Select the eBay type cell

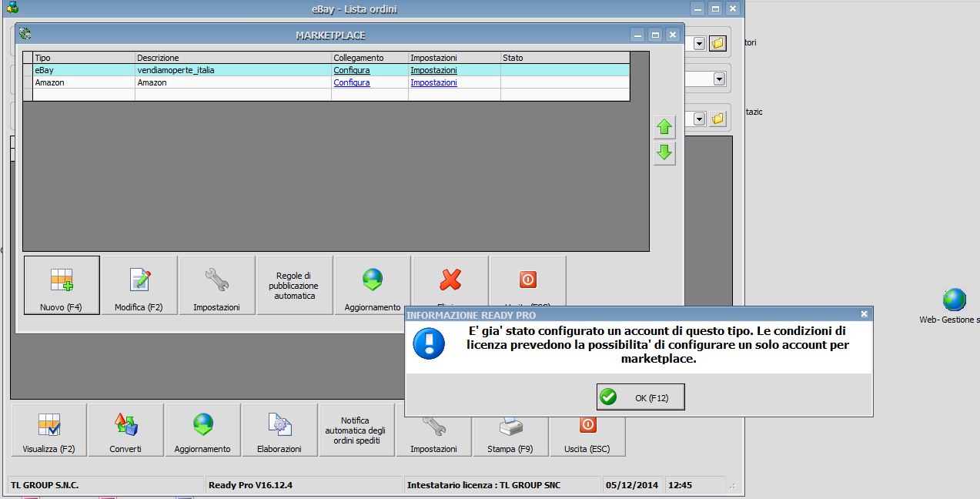coord(84,70)
